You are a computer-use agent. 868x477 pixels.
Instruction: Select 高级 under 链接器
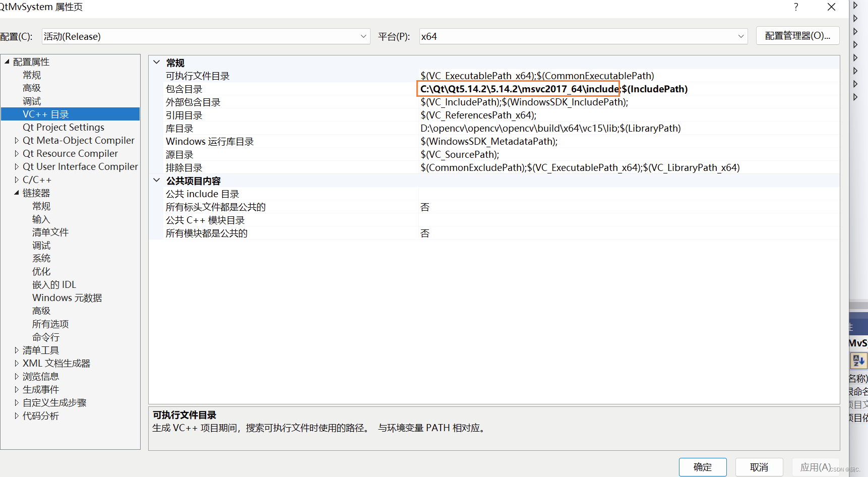(41, 311)
